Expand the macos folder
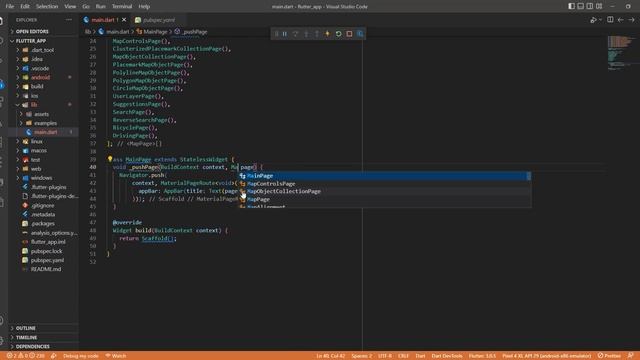640x360 pixels. pos(43,150)
